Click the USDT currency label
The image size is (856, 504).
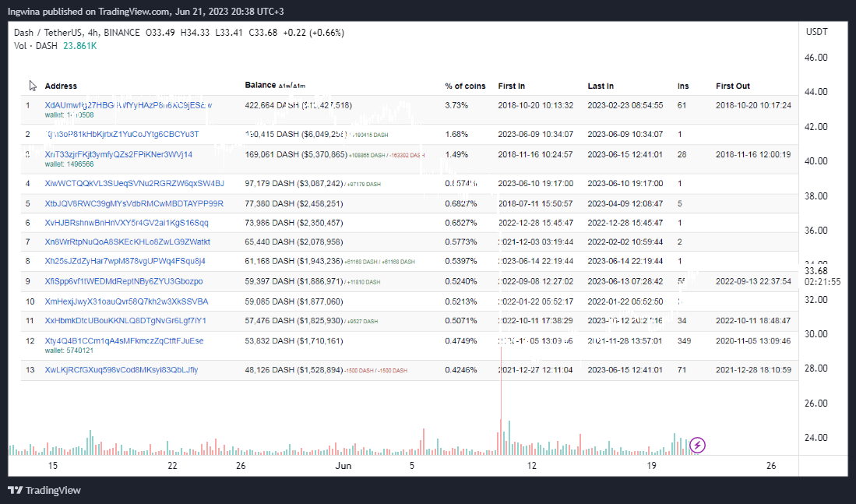pyautogui.click(x=817, y=32)
